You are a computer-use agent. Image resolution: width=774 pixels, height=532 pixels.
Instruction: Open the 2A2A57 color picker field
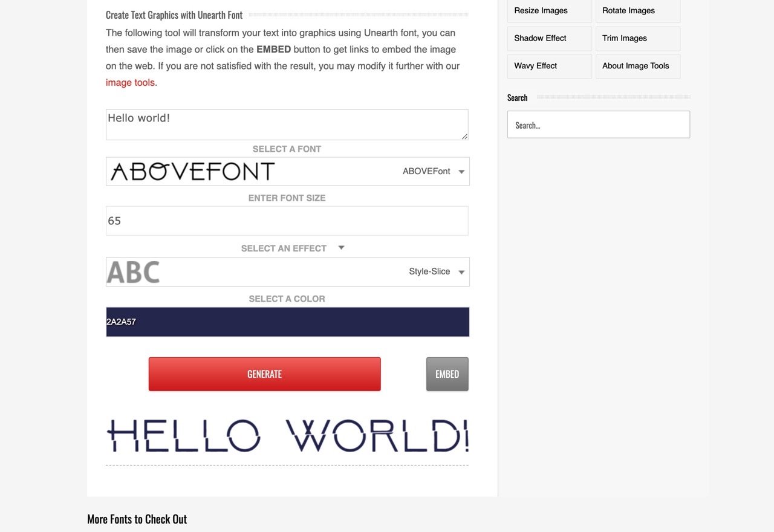click(287, 322)
